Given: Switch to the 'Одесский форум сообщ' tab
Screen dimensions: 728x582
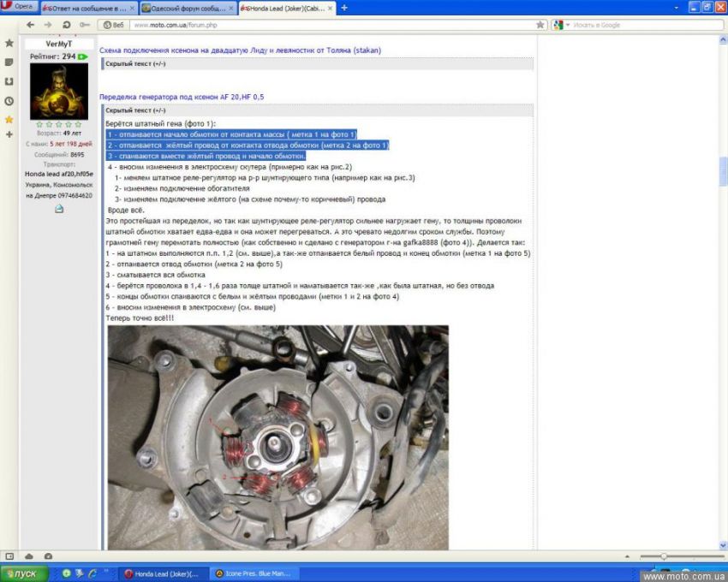Looking at the screenshot, I should pos(188,8).
